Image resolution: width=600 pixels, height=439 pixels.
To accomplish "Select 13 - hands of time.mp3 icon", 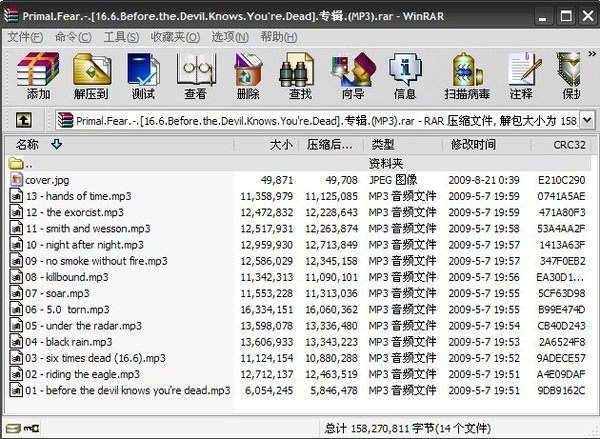I will click(16, 196).
